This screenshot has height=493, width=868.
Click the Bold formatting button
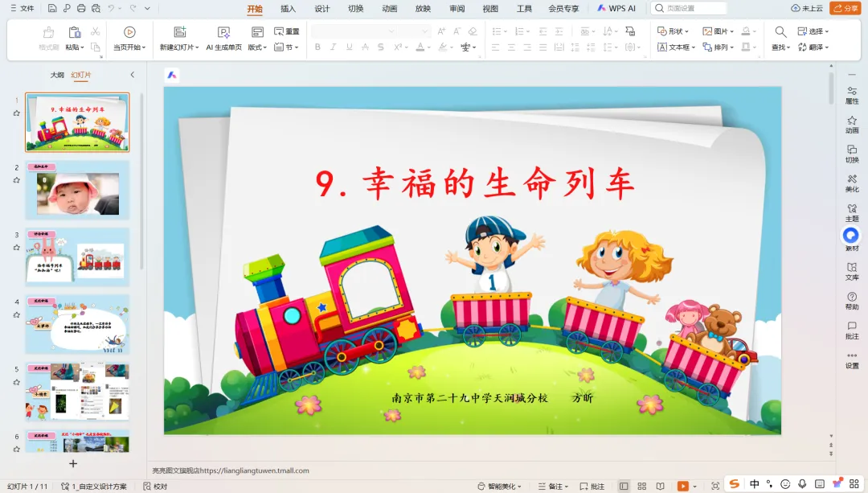[317, 47]
